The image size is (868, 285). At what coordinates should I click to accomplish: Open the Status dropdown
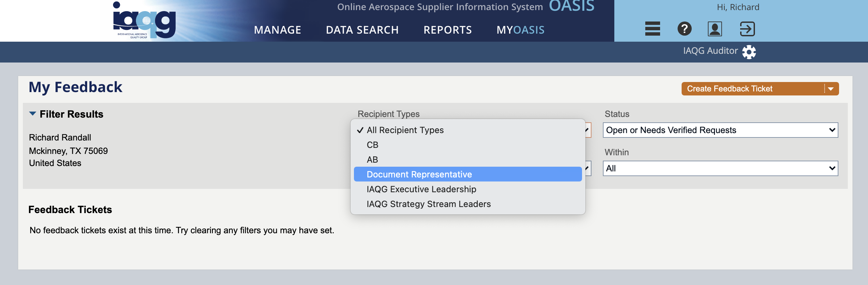coord(720,130)
